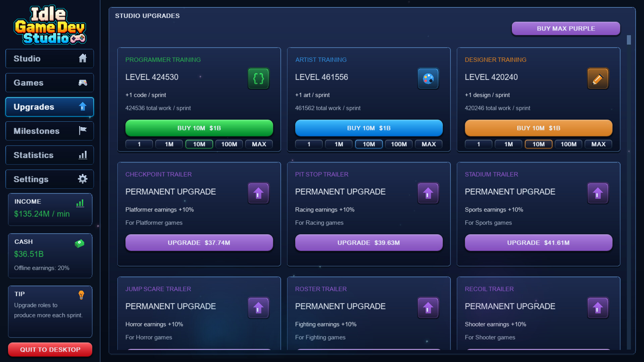Buy 10M Artist Training for $1B
The image size is (644, 362).
[369, 128]
